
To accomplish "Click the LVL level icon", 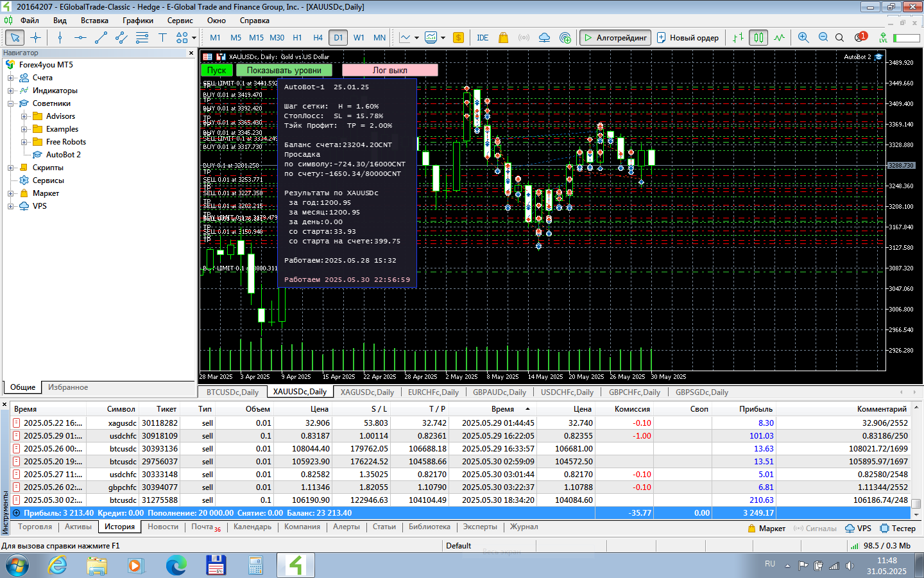I will point(883,38).
